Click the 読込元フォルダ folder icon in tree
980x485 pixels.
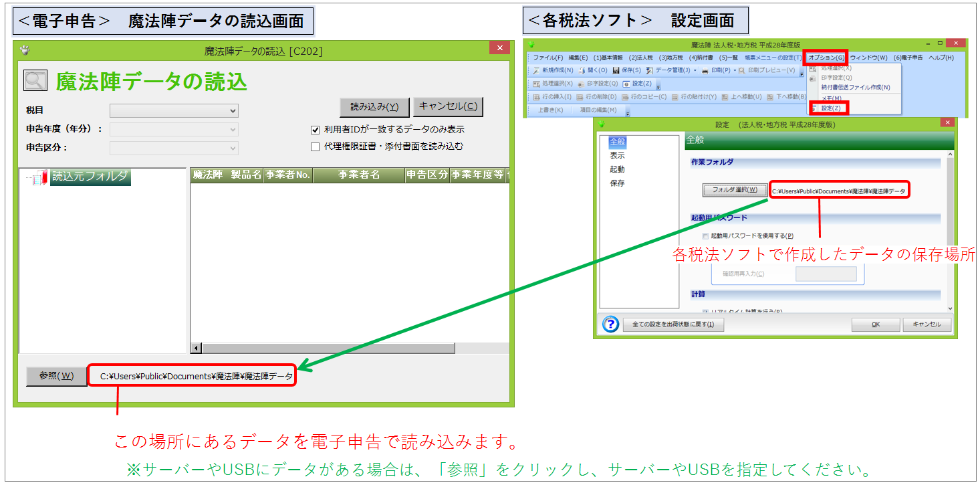tap(40, 177)
